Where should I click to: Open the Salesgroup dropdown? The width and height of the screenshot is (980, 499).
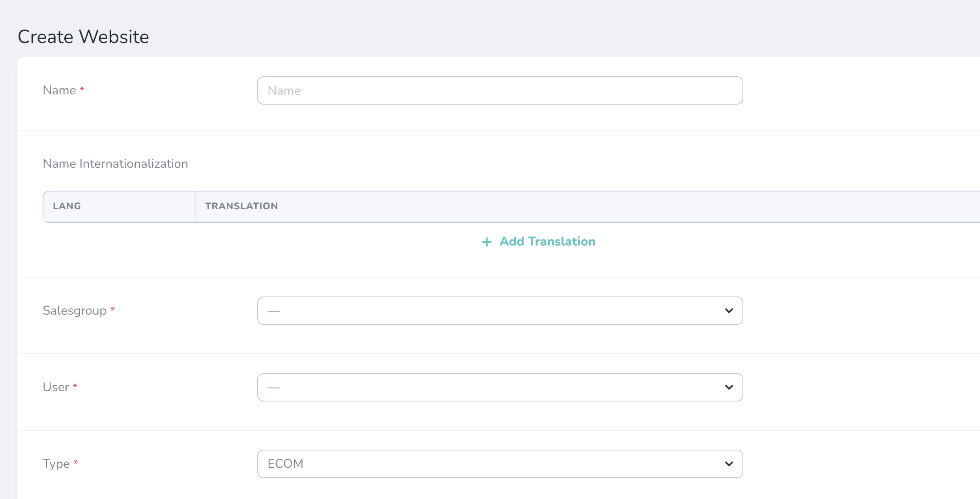499,311
